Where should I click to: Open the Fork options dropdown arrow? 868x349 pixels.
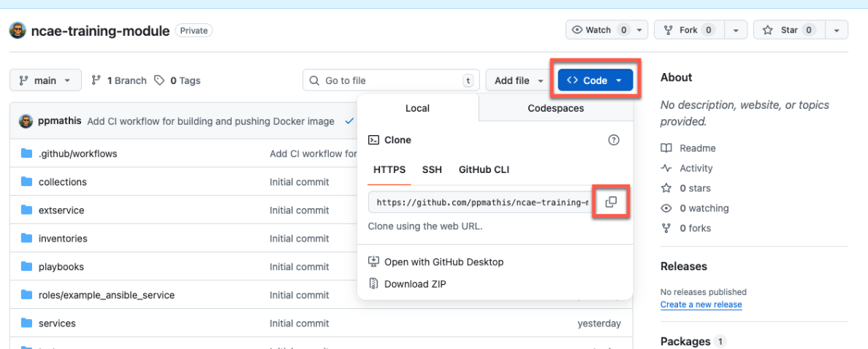[736, 30]
